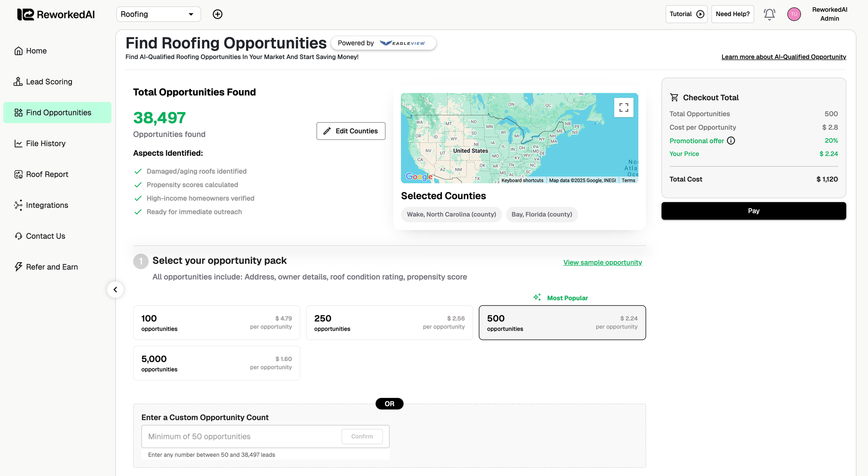Open File History in sidebar
This screenshot has width=868, height=476.
coord(46,143)
